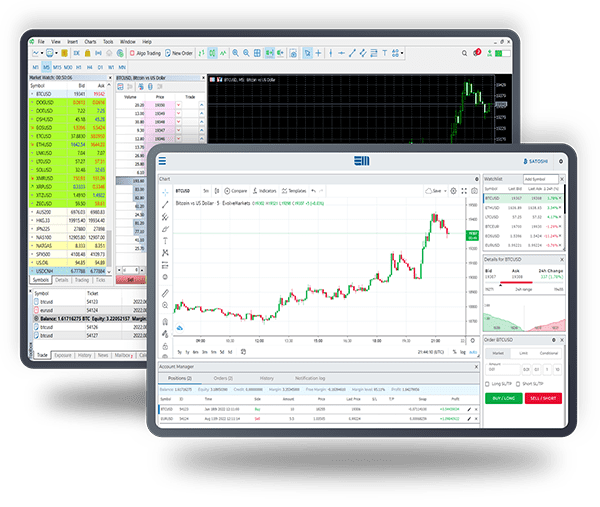Expand the Save chart dropdown

coord(437,190)
